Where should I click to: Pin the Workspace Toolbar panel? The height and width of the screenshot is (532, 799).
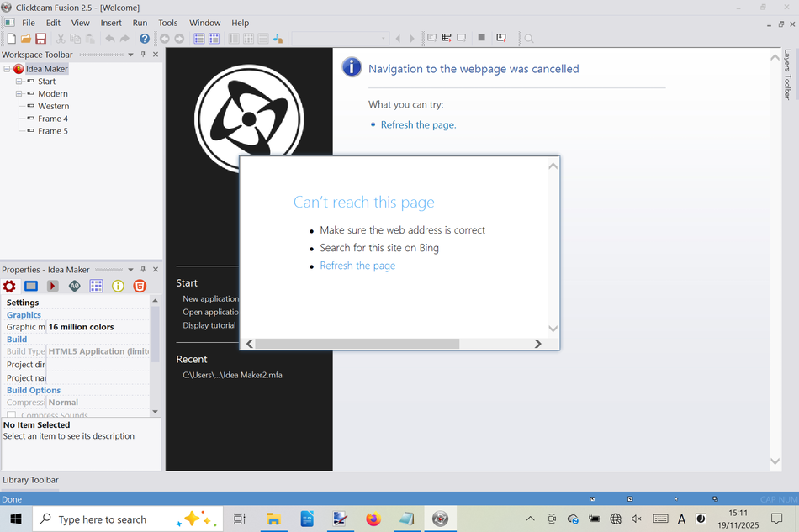[x=143, y=55]
